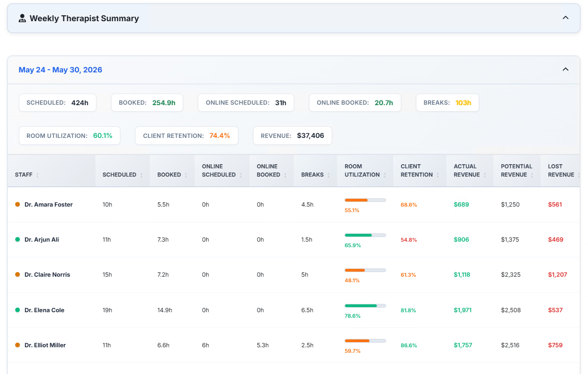
Task: Click the $759 lost revenue value
Action: click(555, 345)
